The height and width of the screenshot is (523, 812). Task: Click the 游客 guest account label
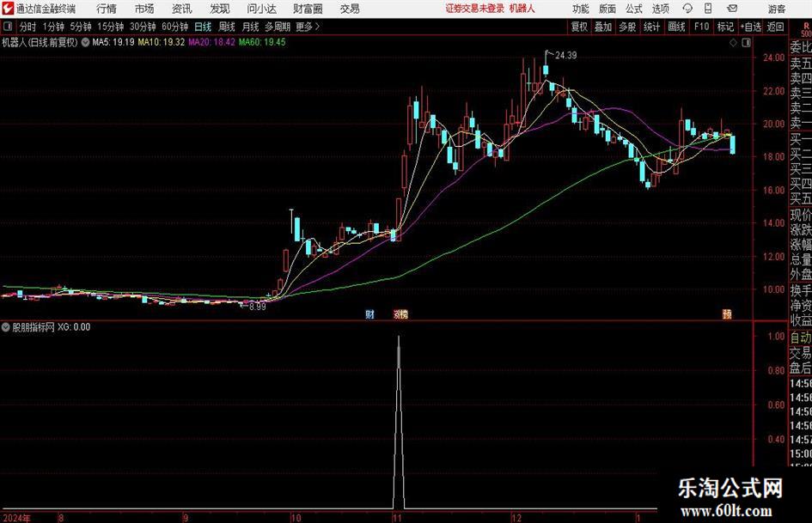click(776, 9)
